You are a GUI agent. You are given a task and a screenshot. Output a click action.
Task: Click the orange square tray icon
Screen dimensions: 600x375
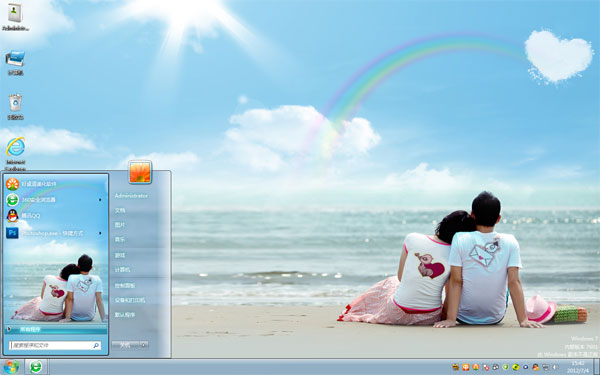coord(466,367)
